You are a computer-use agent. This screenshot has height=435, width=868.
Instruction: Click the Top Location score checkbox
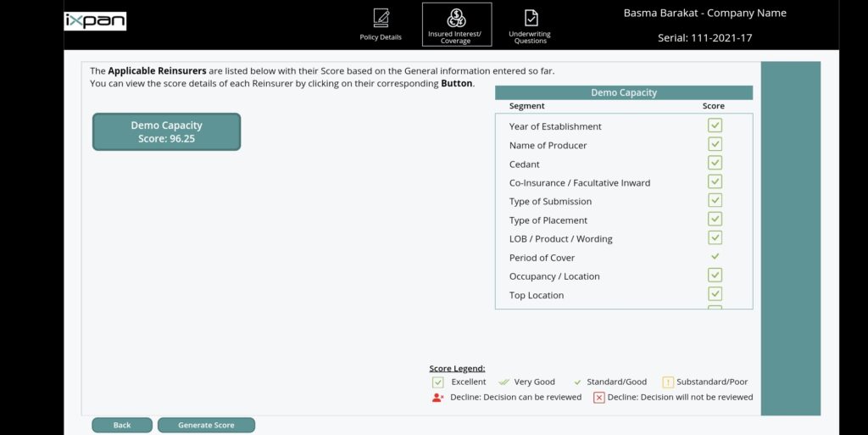pyautogui.click(x=715, y=293)
